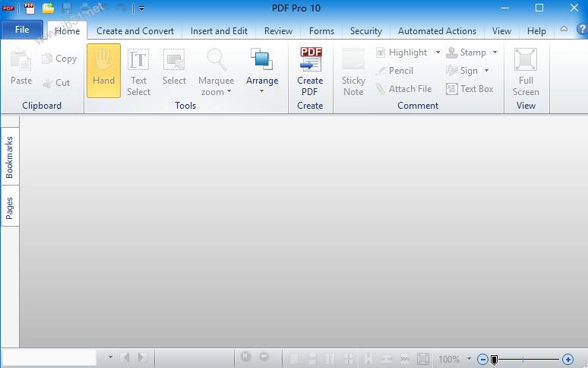Open the View ribbon tab
The image size is (588, 368).
(x=501, y=31)
